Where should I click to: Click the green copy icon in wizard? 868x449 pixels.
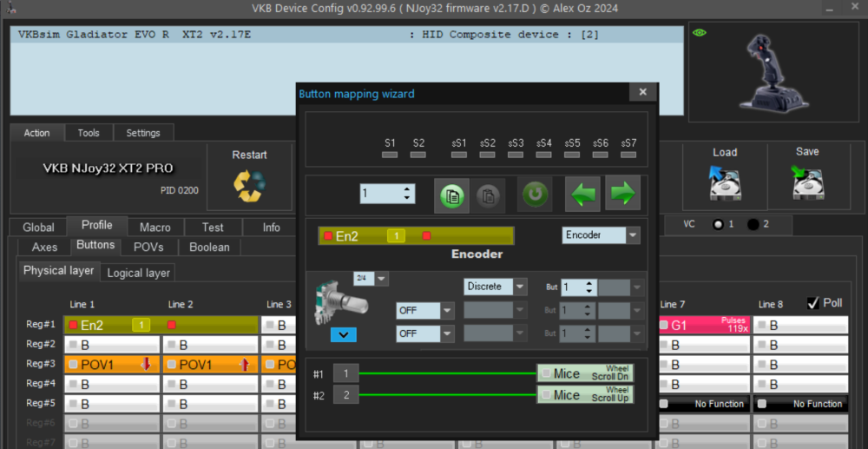pyautogui.click(x=451, y=195)
